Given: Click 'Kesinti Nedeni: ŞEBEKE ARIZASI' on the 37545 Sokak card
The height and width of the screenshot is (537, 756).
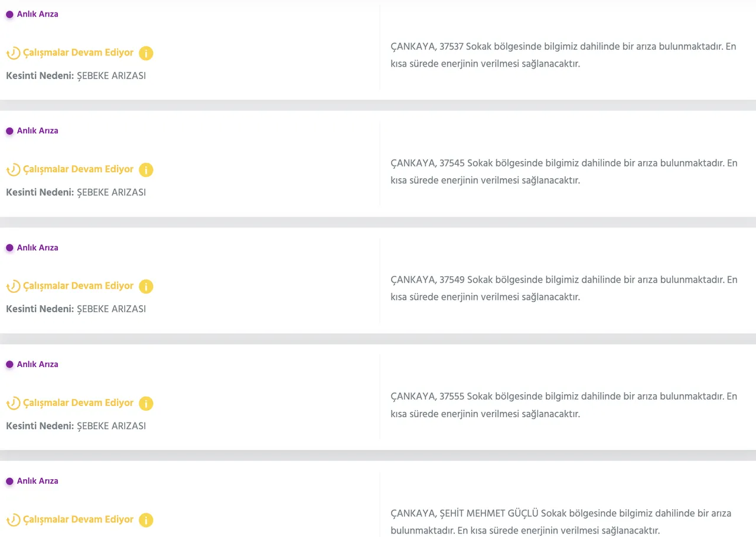Looking at the screenshot, I should pos(76,192).
